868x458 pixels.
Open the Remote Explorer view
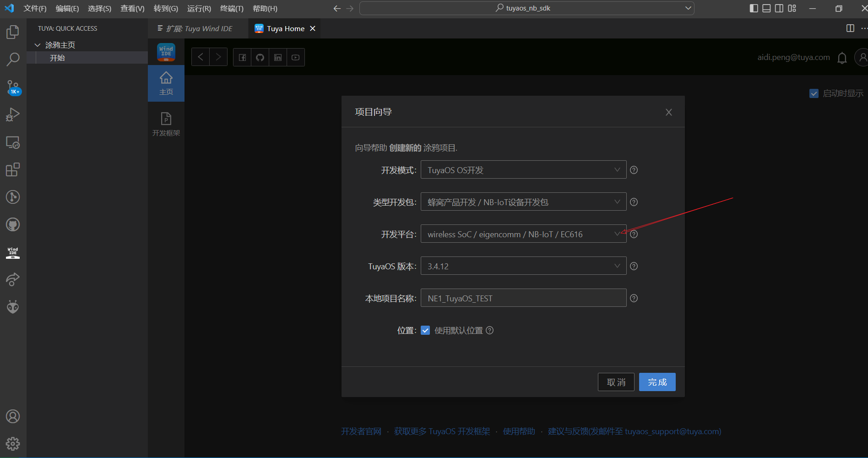pyautogui.click(x=13, y=142)
